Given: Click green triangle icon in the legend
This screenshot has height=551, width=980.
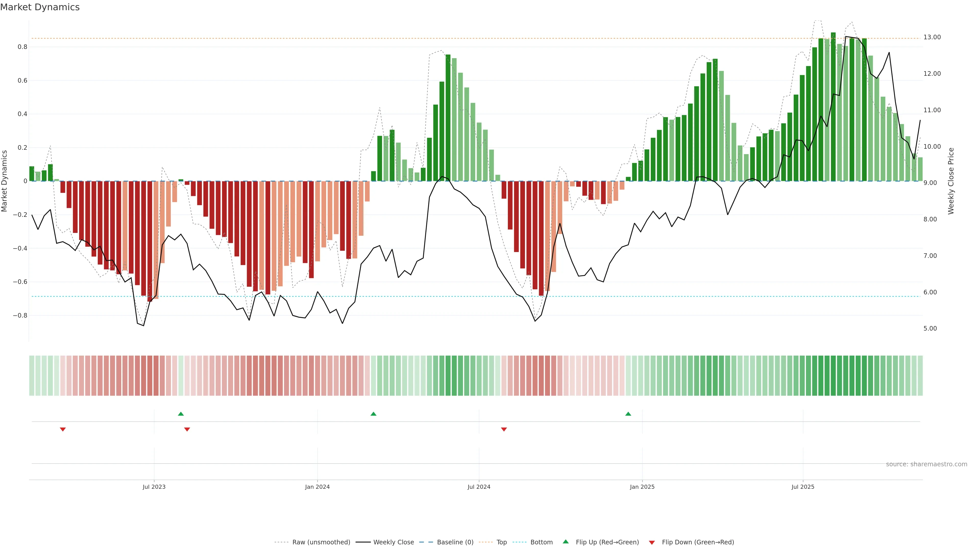Looking at the screenshot, I should click(x=566, y=542).
